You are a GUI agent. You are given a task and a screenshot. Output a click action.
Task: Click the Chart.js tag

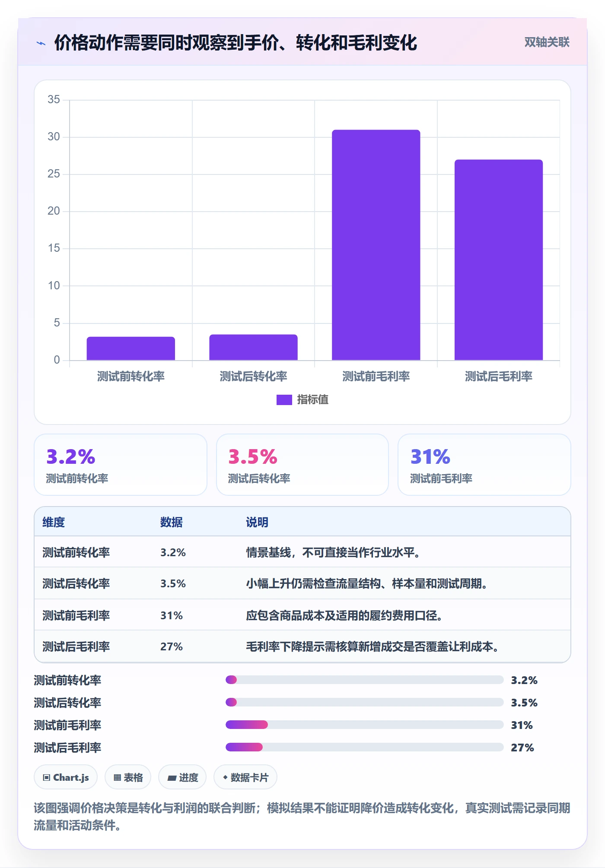click(x=66, y=777)
